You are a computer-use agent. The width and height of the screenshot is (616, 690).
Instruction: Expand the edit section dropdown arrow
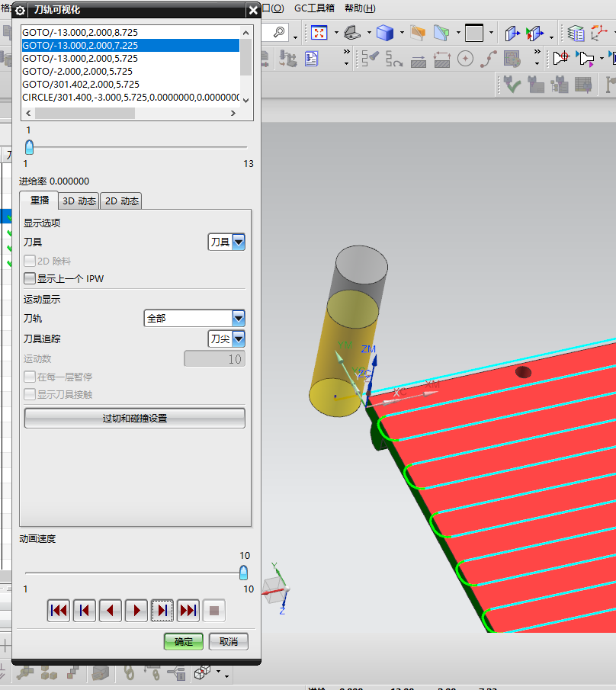click(x=458, y=33)
